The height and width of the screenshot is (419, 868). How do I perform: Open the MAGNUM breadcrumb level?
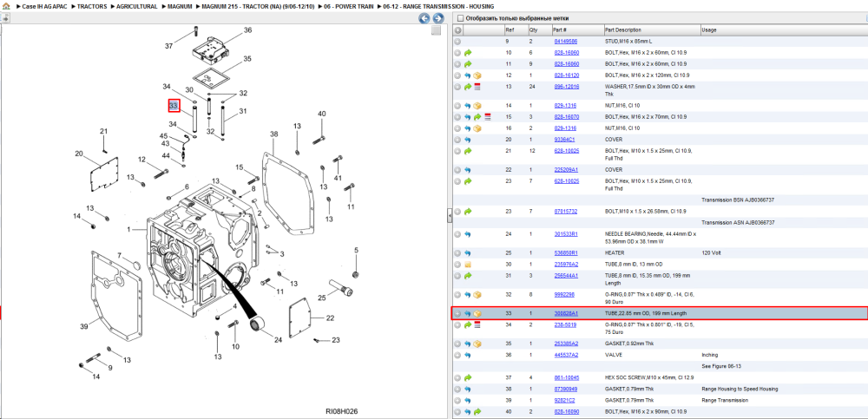click(180, 6)
